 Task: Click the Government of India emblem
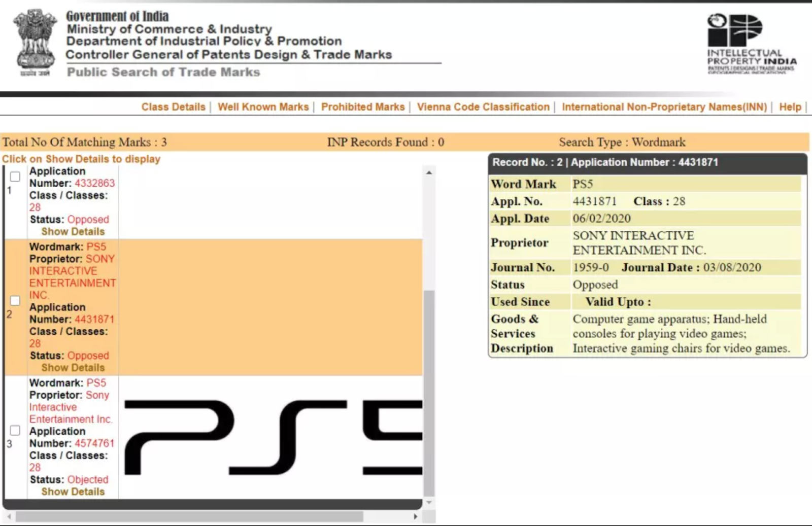[35, 43]
